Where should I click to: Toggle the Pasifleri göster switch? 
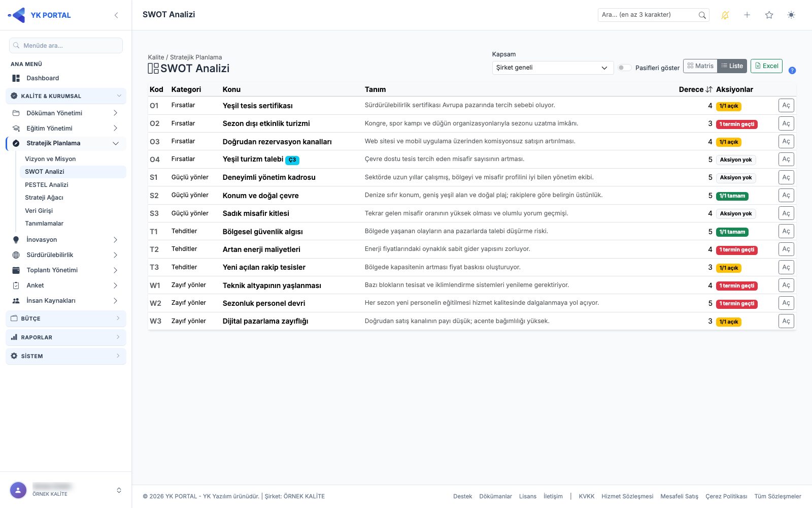pyautogui.click(x=624, y=68)
